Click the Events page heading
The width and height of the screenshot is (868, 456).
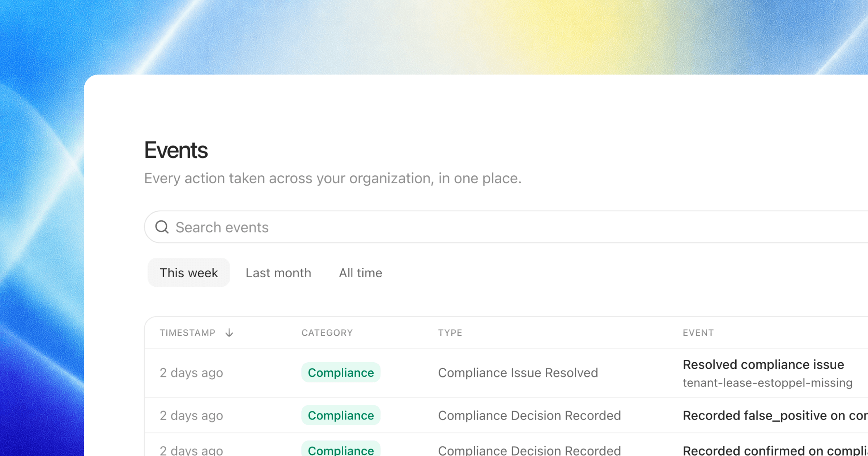[176, 150]
